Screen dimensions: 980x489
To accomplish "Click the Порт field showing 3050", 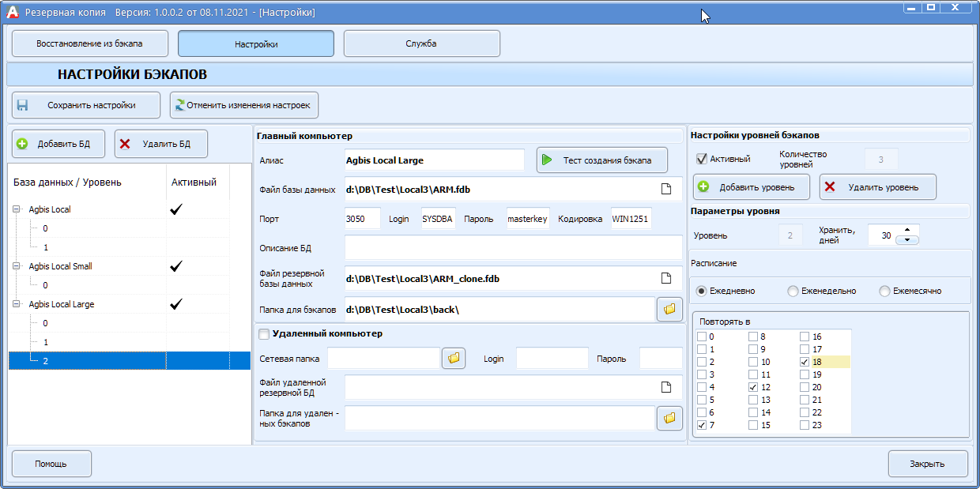I will click(363, 219).
